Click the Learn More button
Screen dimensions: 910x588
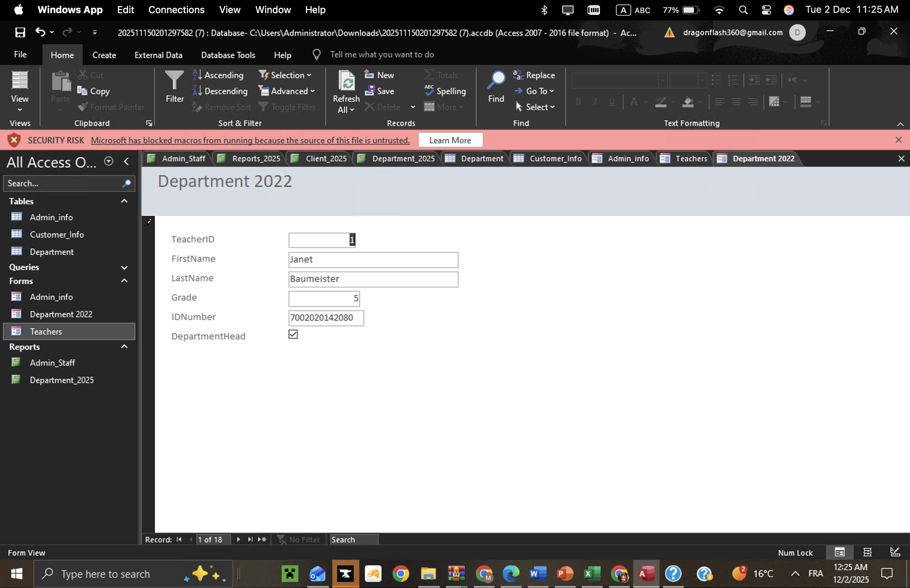(x=450, y=140)
